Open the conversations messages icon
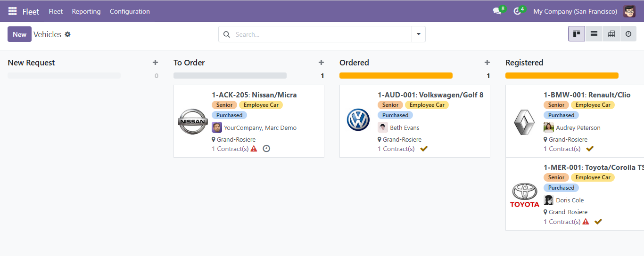 pyautogui.click(x=497, y=11)
